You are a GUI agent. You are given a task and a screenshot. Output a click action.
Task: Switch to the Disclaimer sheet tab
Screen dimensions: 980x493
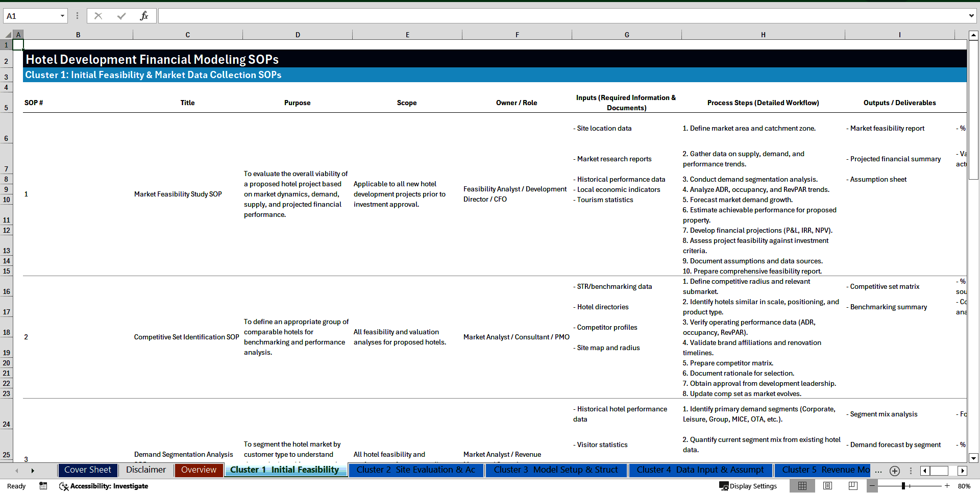(146, 470)
